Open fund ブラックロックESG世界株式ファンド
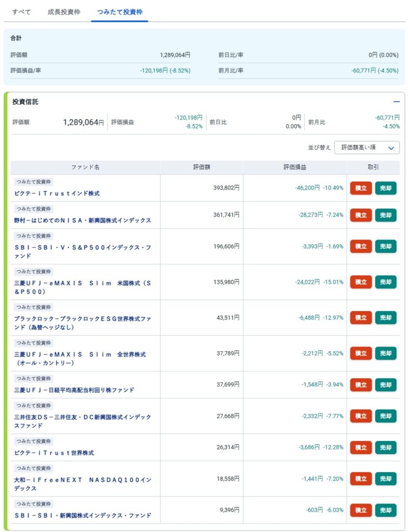This screenshot has width=408, height=532. (x=83, y=323)
